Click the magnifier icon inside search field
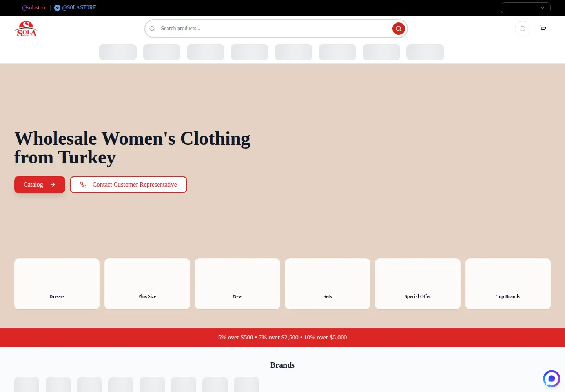 [152, 29]
